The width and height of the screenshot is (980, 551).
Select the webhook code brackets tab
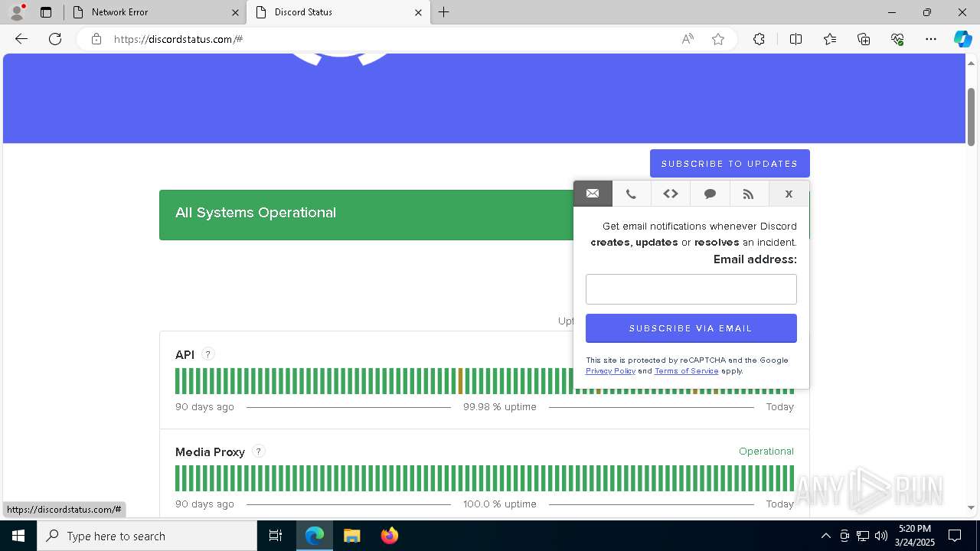[671, 194]
